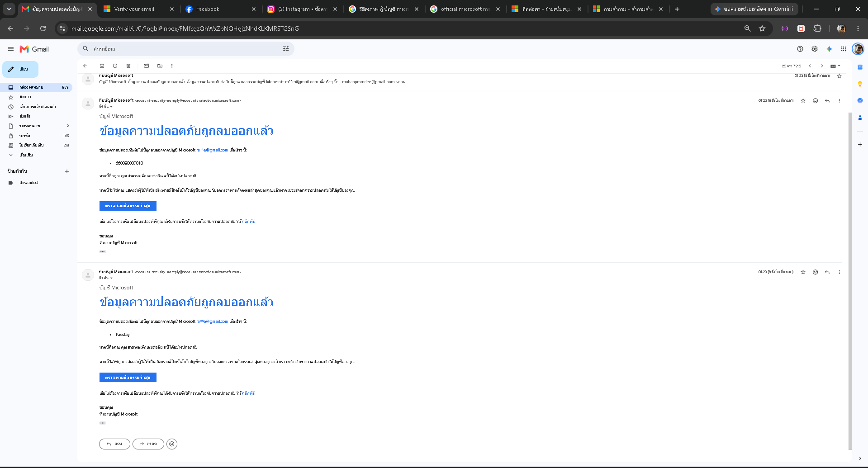This screenshot has height=468, width=868.
Task: Switch to the Facebook tab
Action: 221,9
